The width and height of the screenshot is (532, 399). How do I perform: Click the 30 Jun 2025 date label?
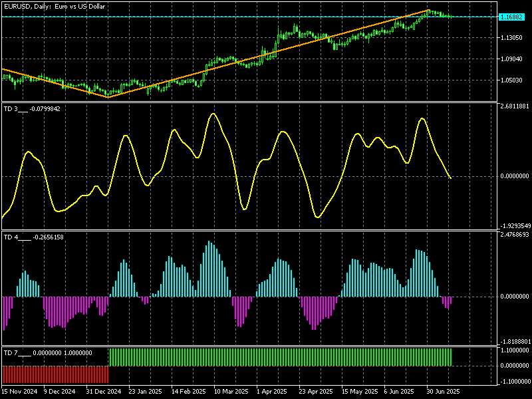pyautogui.click(x=443, y=391)
